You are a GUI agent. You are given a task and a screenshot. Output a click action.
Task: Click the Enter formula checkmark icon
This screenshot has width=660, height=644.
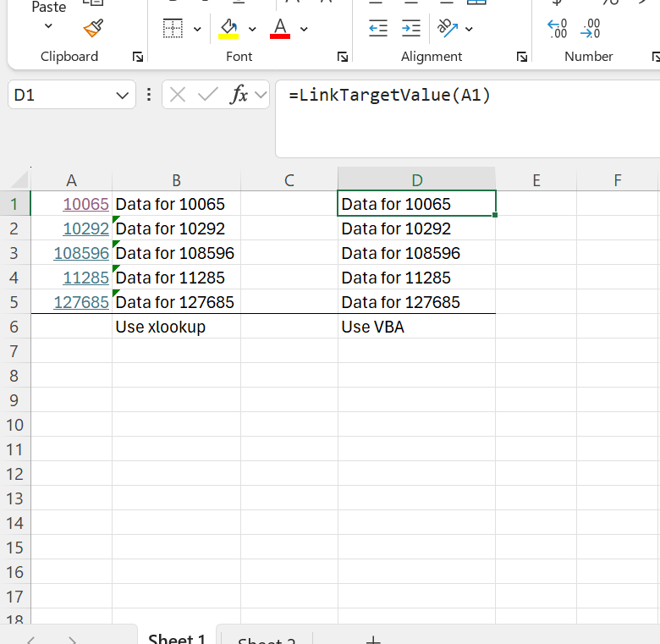[x=208, y=95]
